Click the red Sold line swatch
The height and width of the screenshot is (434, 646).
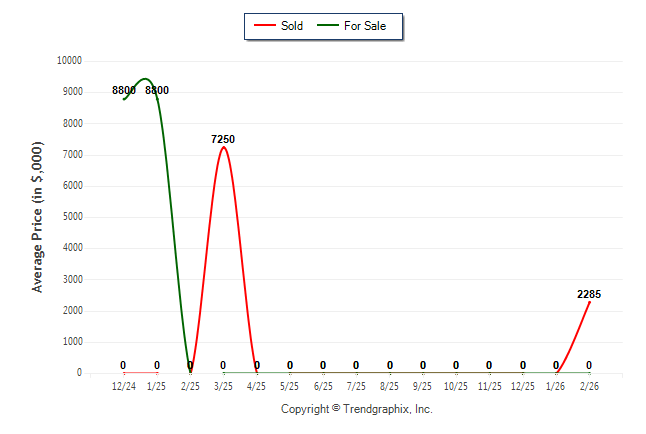point(265,26)
